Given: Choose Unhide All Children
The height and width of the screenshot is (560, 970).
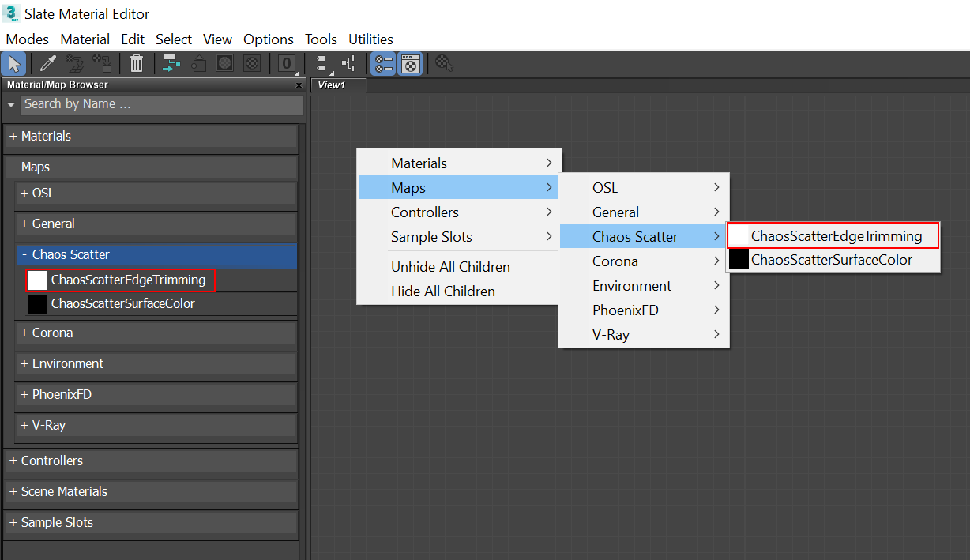Looking at the screenshot, I should click(459, 266).
